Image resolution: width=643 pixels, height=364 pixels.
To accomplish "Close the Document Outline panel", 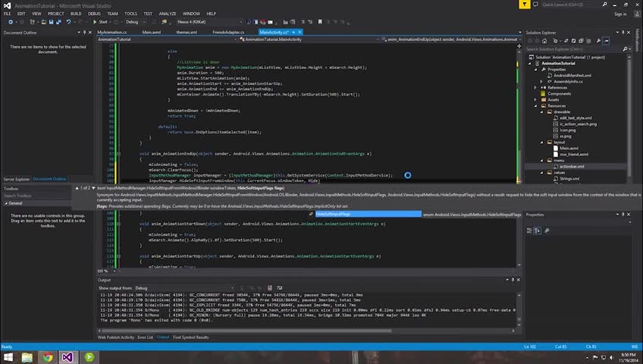I will click(90, 33).
